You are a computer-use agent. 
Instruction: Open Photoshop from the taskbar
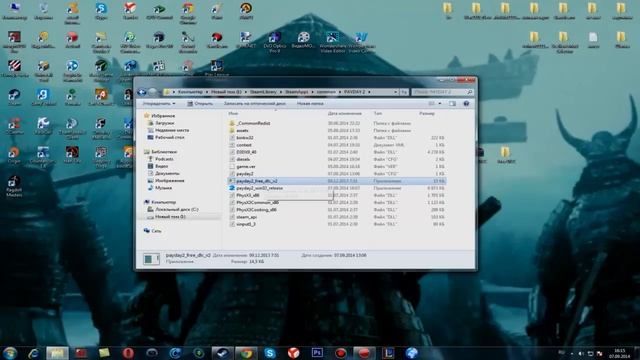click(317, 353)
